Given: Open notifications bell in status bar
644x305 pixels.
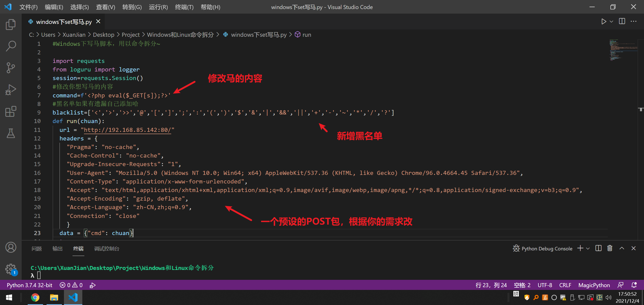Looking at the screenshot, I should pyautogui.click(x=634, y=285).
